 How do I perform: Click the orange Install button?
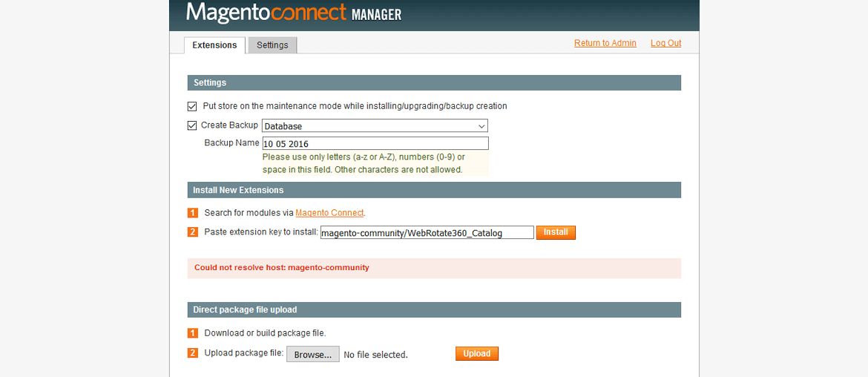556,232
